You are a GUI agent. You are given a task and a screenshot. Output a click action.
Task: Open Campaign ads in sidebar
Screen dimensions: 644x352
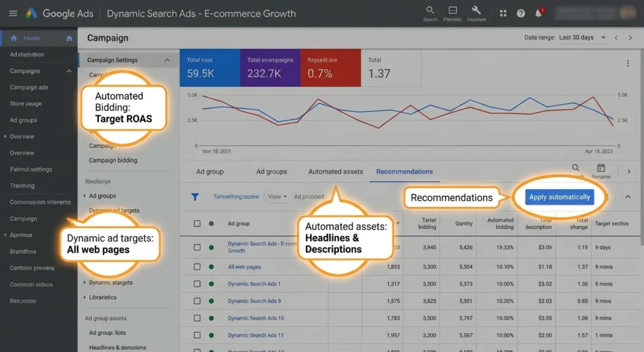click(29, 87)
